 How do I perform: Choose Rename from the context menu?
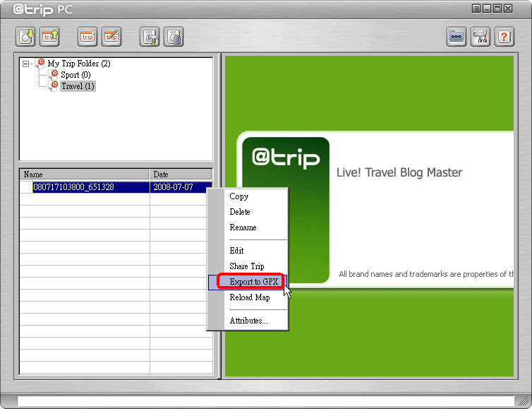tap(248, 227)
